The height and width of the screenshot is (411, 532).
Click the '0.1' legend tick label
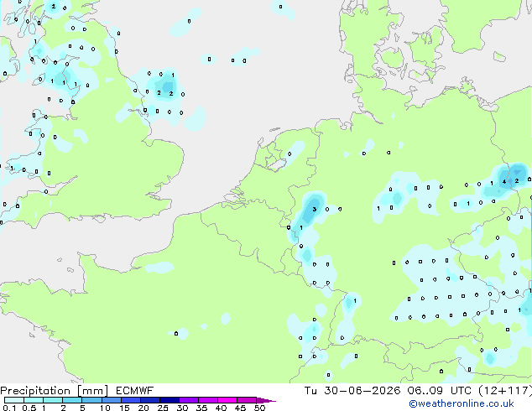tap(10, 408)
